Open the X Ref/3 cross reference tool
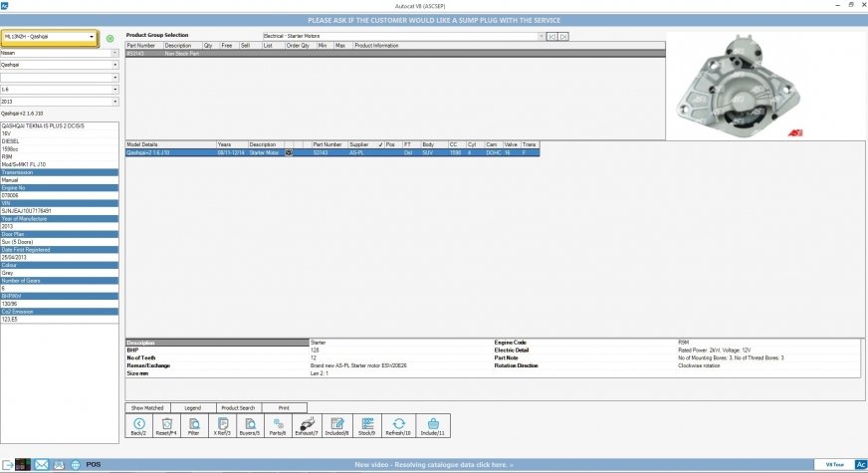 pos(223,425)
